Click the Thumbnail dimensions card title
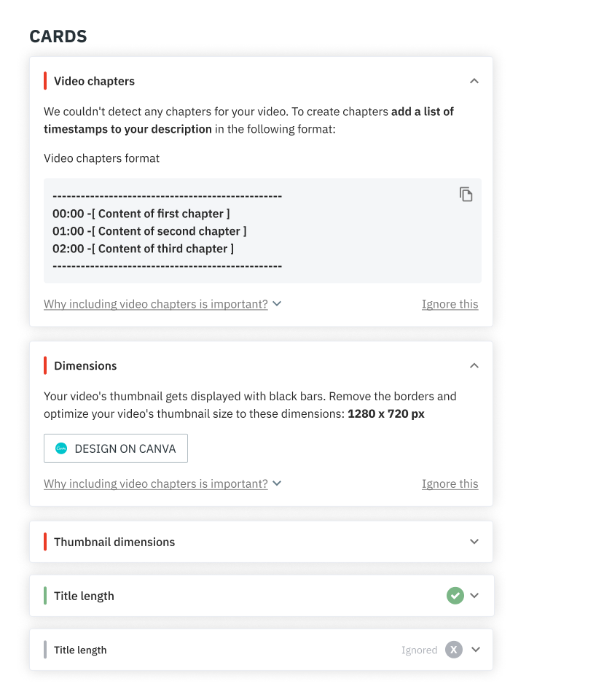The image size is (604, 700). pos(114,542)
